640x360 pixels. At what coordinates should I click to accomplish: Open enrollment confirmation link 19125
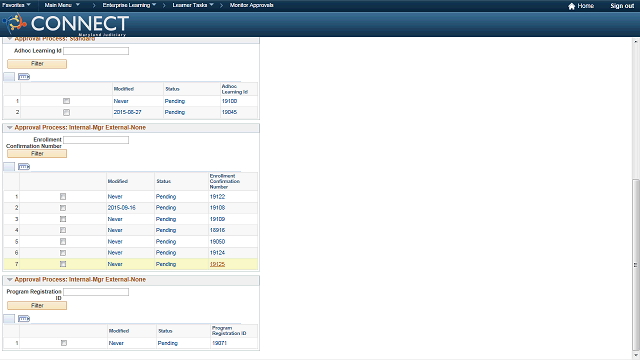coord(218,264)
